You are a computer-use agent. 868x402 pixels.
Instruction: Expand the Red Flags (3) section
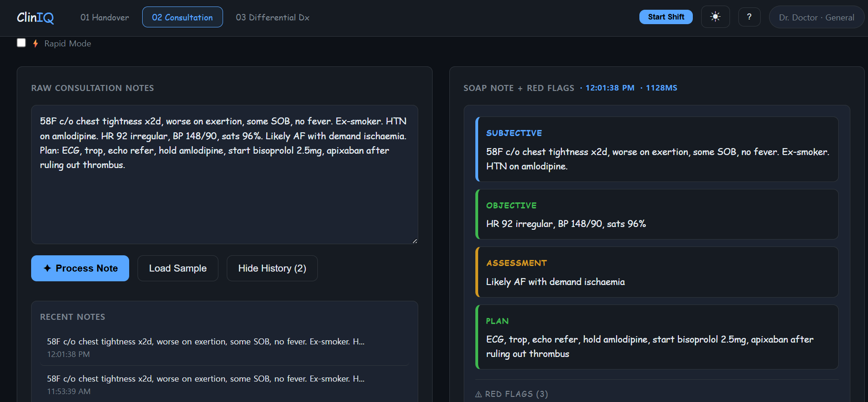click(x=512, y=394)
